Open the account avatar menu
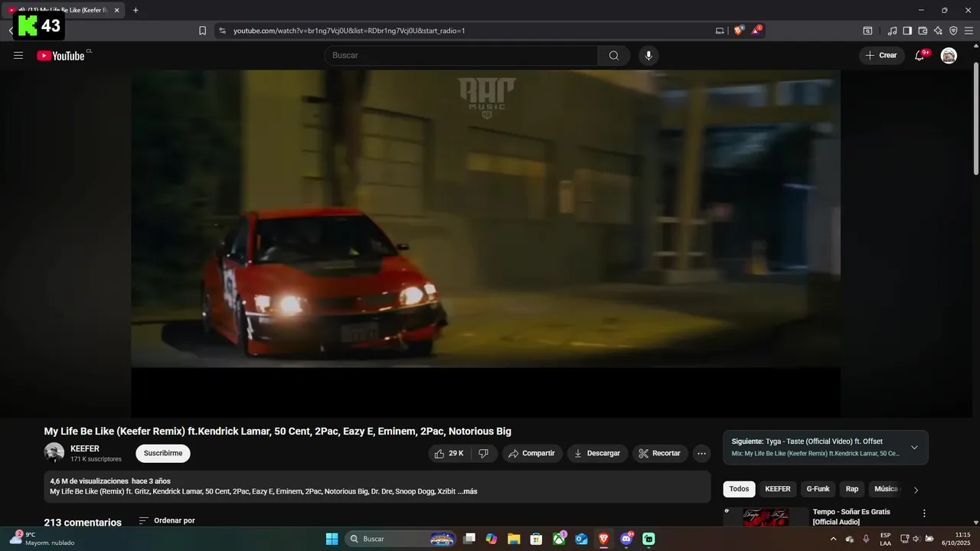 coord(949,55)
